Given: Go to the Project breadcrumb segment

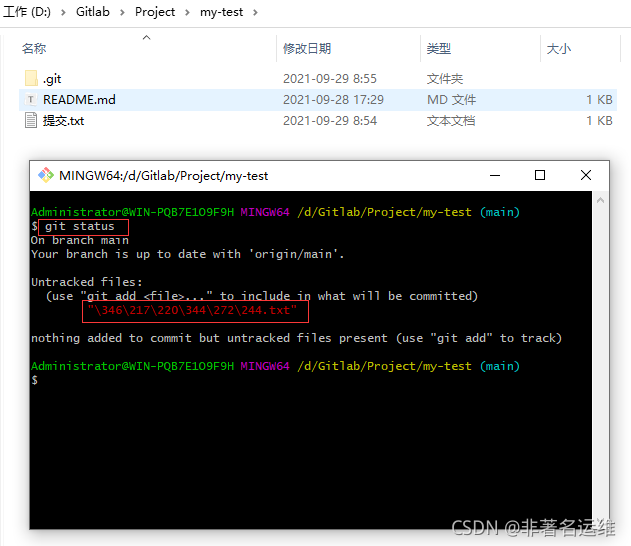Looking at the screenshot, I should 155,12.
